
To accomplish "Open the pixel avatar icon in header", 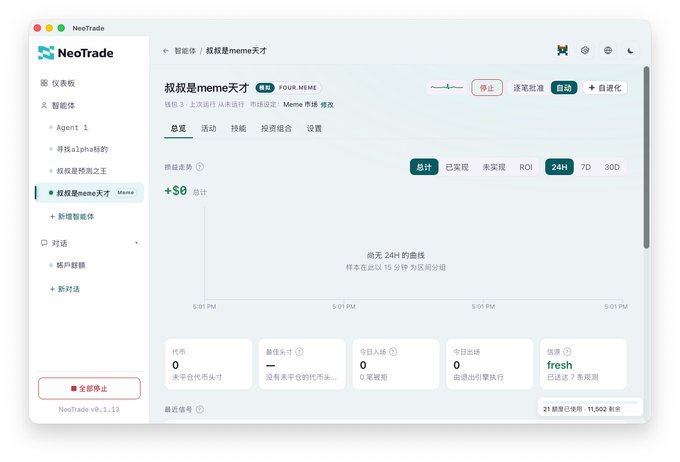I will pyautogui.click(x=562, y=50).
